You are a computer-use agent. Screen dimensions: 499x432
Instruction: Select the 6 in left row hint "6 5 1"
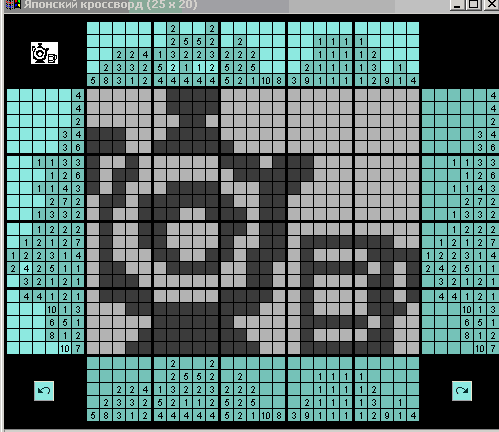coord(52,322)
